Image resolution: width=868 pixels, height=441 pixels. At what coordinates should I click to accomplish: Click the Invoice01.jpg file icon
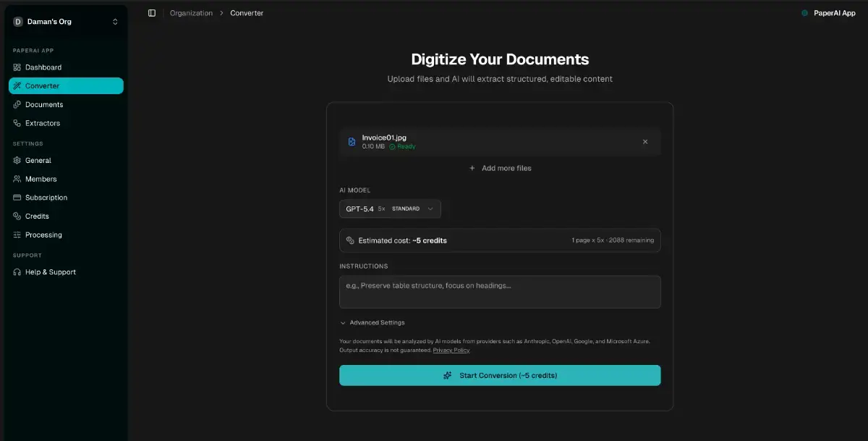point(352,142)
